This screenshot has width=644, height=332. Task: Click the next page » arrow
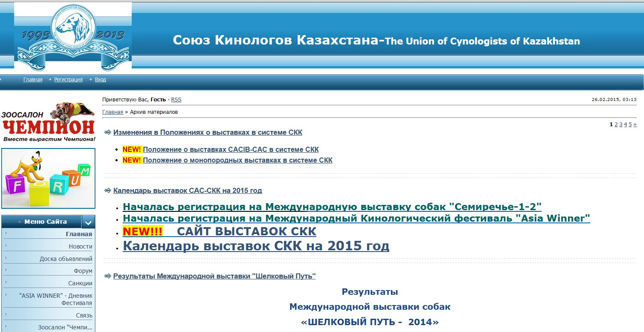tap(635, 124)
